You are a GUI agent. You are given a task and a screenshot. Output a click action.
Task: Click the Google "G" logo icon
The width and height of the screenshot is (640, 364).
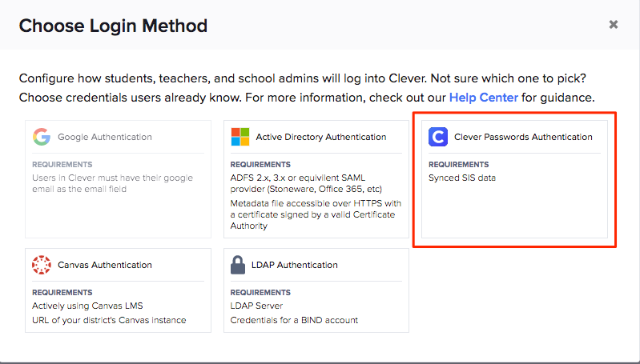click(x=42, y=137)
